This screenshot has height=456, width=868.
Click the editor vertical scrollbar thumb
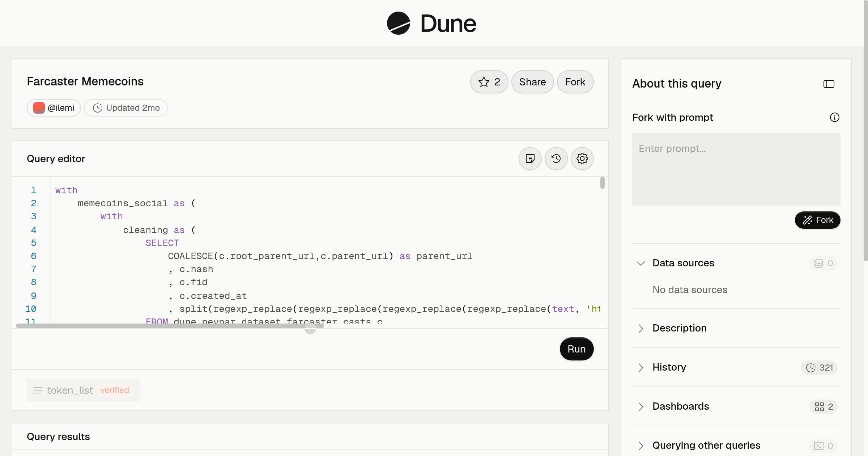[602, 183]
